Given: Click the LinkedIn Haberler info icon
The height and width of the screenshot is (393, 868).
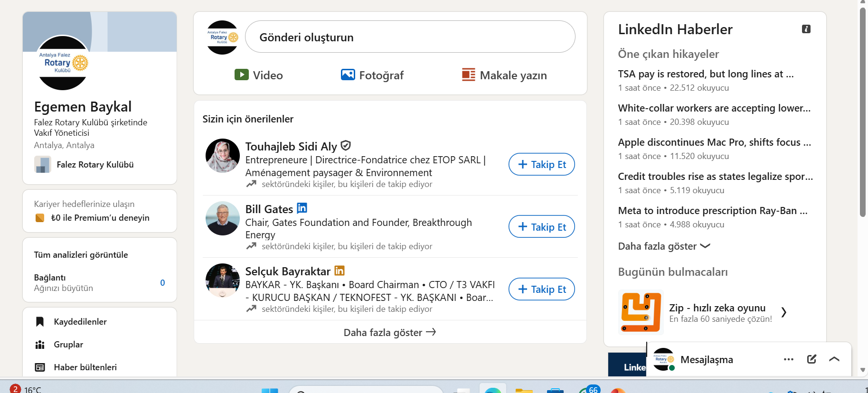Looking at the screenshot, I should pyautogui.click(x=806, y=29).
